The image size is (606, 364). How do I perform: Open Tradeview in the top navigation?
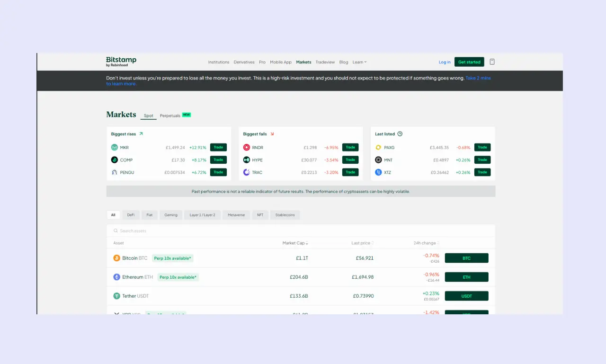[325, 62]
